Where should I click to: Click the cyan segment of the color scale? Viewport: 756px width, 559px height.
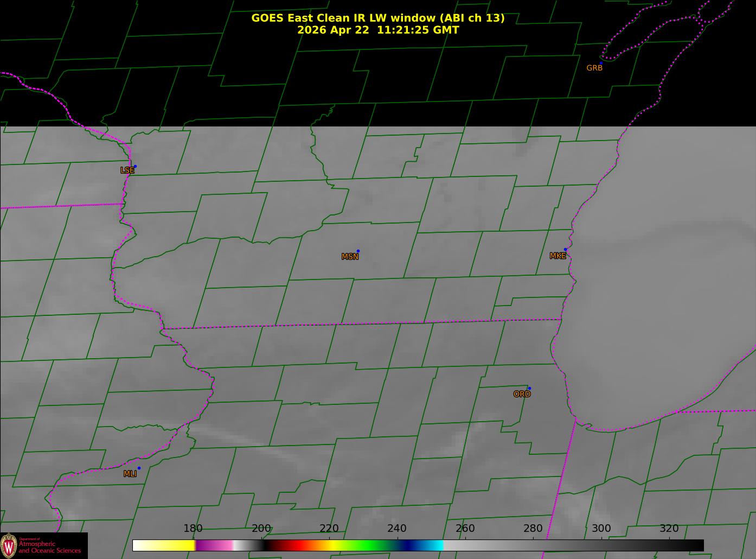[432, 545]
